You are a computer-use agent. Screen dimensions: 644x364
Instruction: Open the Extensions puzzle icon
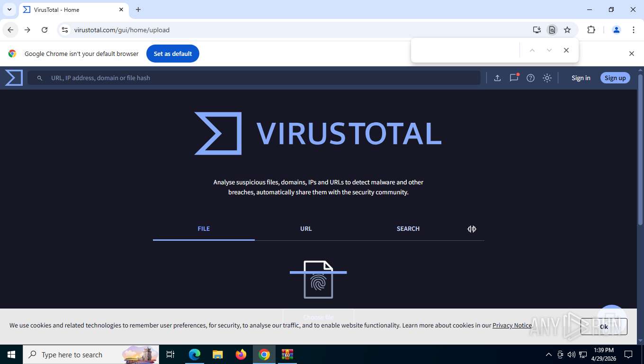(x=591, y=30)
